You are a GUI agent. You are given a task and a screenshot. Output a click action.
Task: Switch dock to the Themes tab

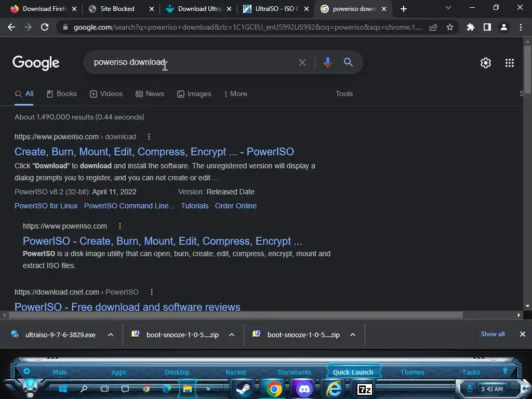(412, 372)
